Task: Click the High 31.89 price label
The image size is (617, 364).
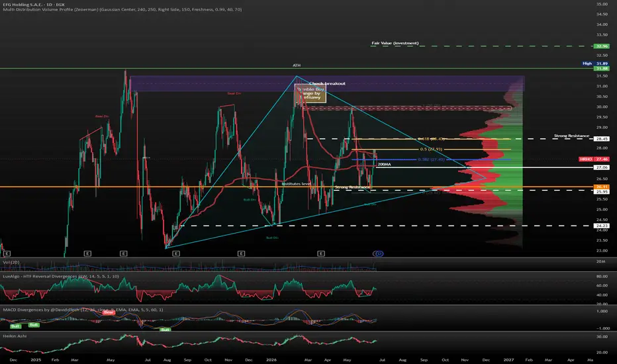Action: (595, 64)
